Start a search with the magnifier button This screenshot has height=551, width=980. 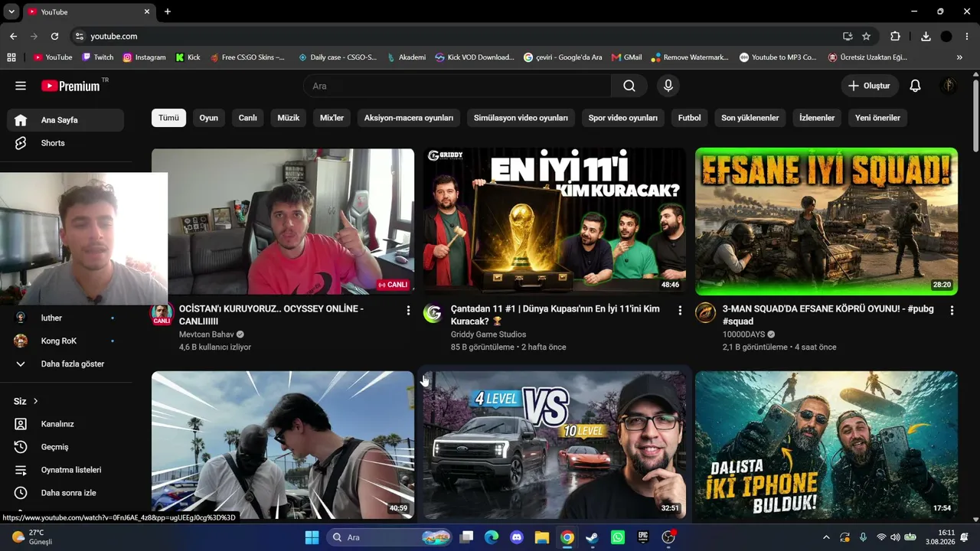[x=629, y=86]
